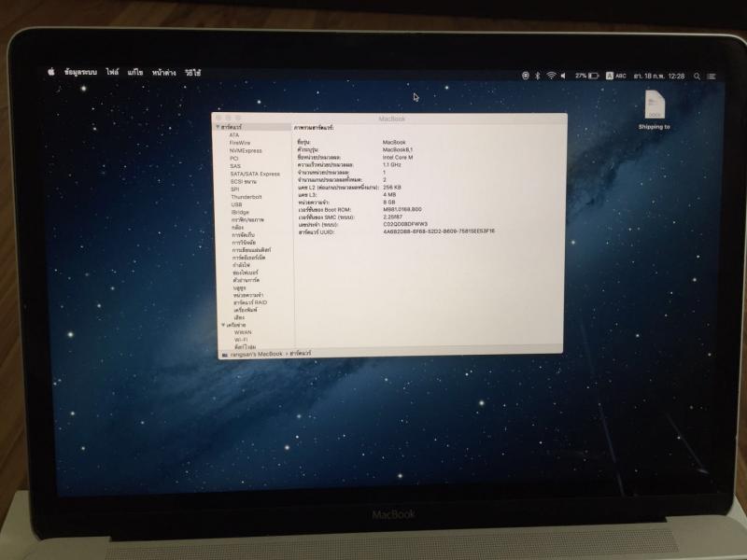Screen dimensions: 747x560
Task: Select iBridge in the sidebar
Action: click(x=240, y=212)
